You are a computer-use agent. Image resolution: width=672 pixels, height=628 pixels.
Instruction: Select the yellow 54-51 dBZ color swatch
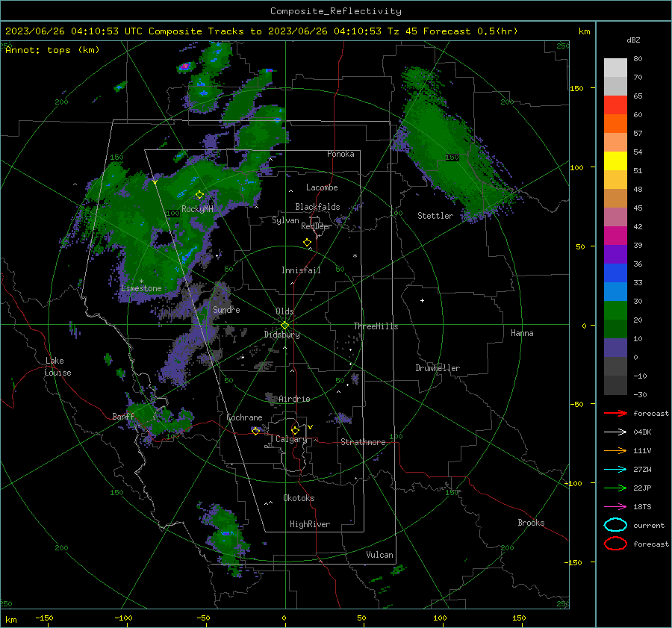615,161
